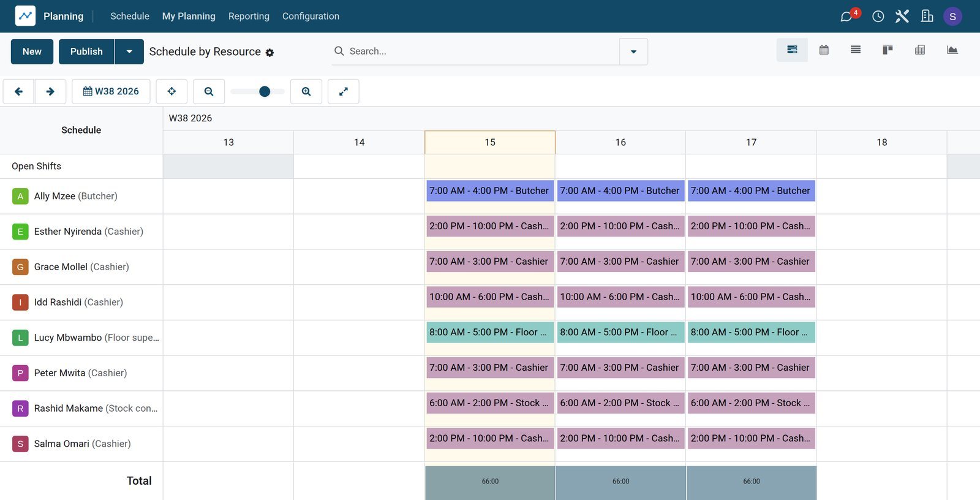Open the user avatar menu
The width and height of the screenshot is (980, 500).
(x=952, y=17)
